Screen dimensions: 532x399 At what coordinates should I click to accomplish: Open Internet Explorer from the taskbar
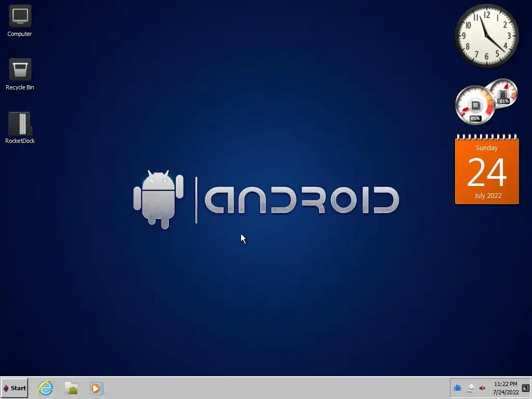tap(46, 388)
